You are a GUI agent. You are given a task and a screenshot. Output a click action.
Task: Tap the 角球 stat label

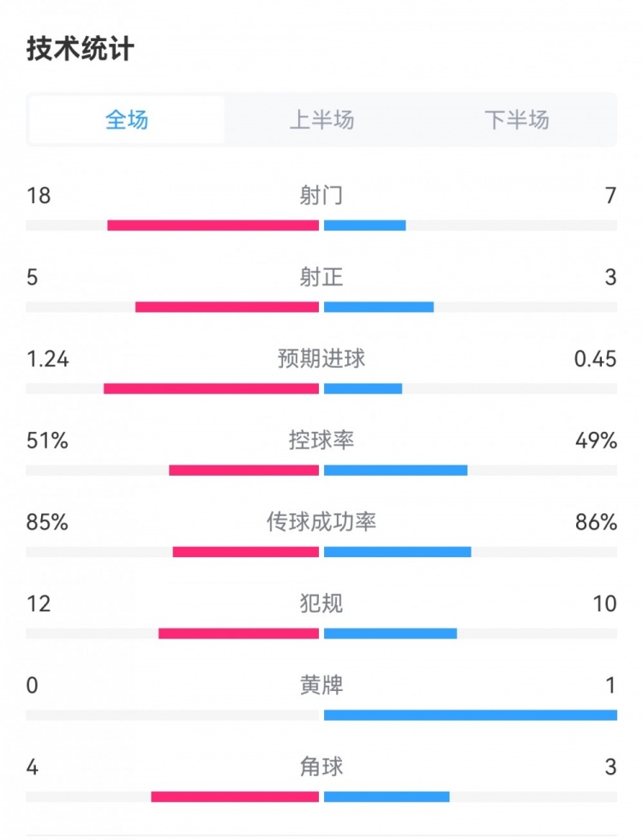321,766
